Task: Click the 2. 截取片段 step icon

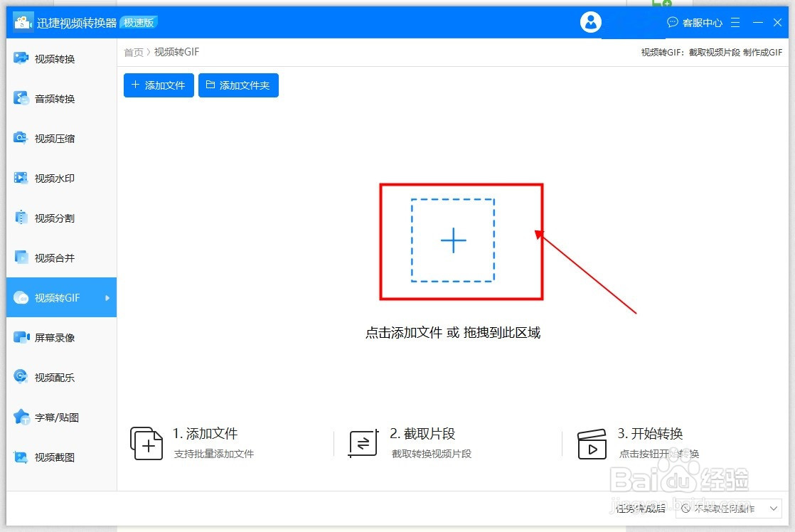Action: [363, 443]
